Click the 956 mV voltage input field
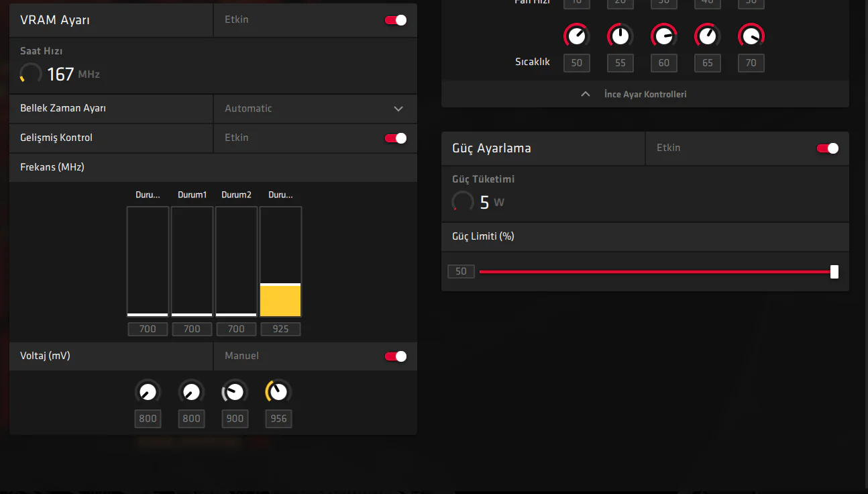The width and height of the screenshot is (868, 494). click(x=278, y=419)
